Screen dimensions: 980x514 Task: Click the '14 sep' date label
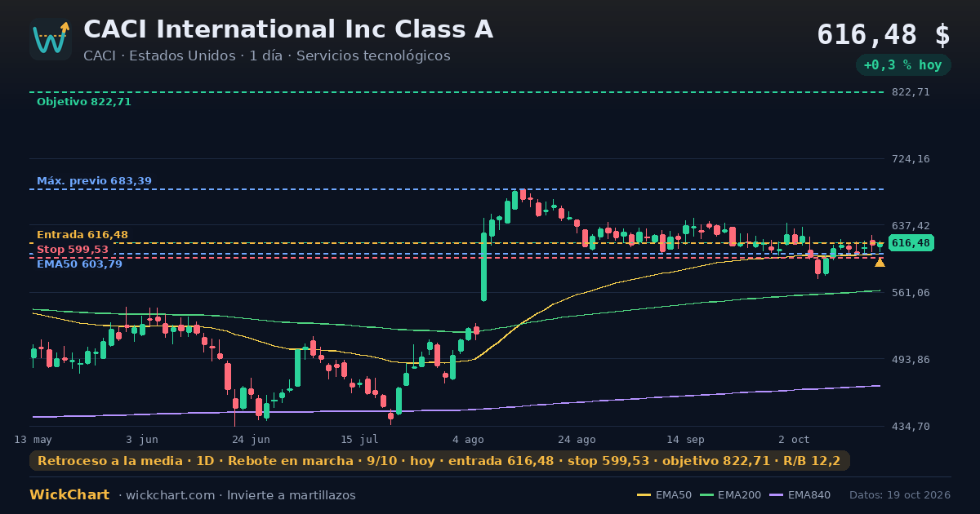coord(685,440)
